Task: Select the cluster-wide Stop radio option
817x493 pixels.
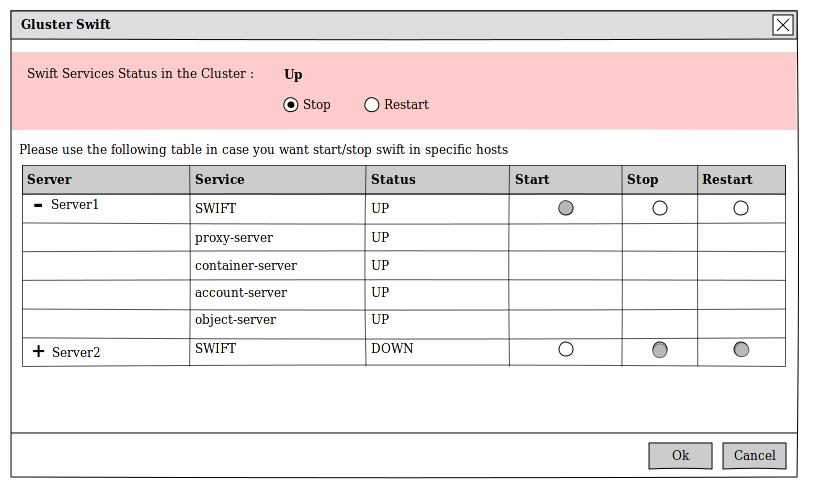Action: (291, 104)
